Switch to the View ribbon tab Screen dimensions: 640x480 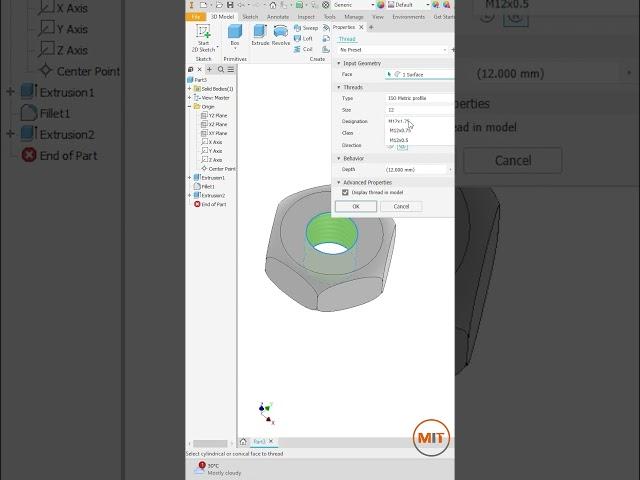click(x=378, y=17)
